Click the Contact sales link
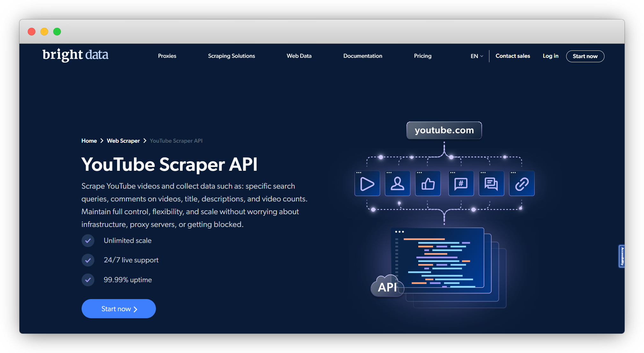The image size is (644, 353). [513, 56]
